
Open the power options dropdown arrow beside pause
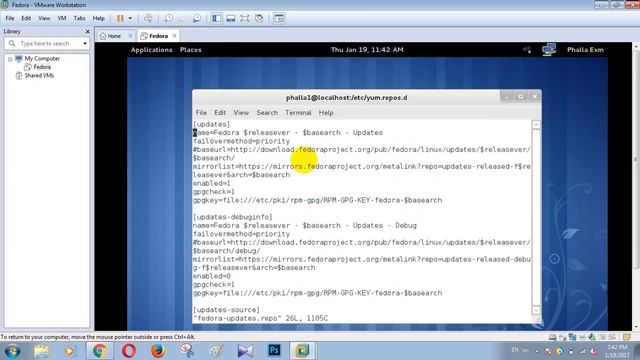[130, 18]
